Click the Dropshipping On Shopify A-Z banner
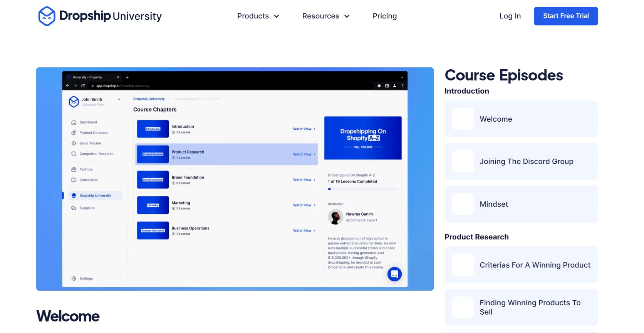This screenshot has width=644, height=333. click(363, 138)
